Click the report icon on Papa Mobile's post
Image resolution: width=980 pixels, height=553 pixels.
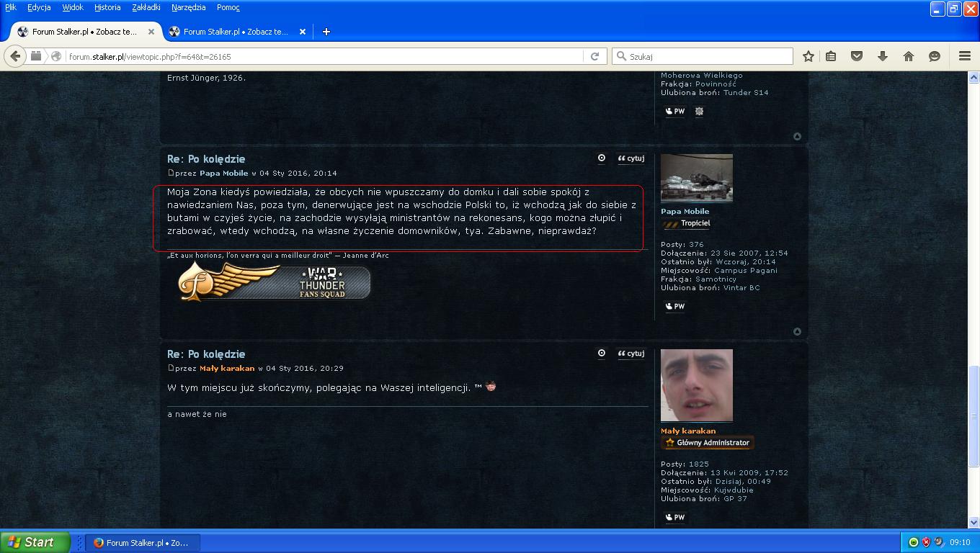(x=602, y=158)
